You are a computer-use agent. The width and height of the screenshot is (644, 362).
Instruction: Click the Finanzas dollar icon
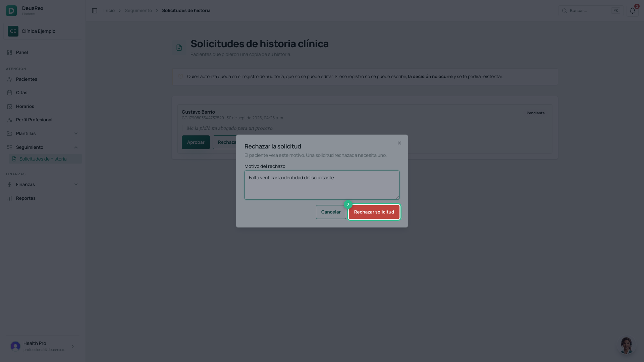tap(9, 185)
